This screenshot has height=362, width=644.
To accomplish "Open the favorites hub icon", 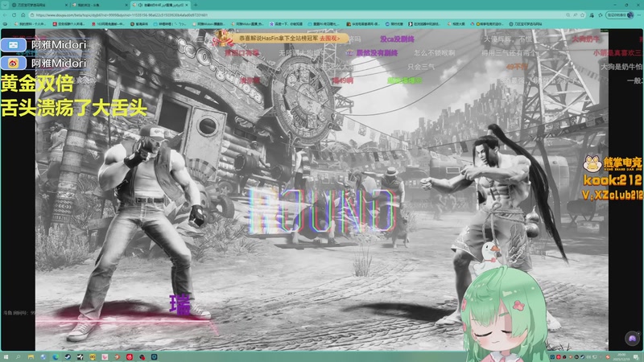I will click(x=601, y=15).
